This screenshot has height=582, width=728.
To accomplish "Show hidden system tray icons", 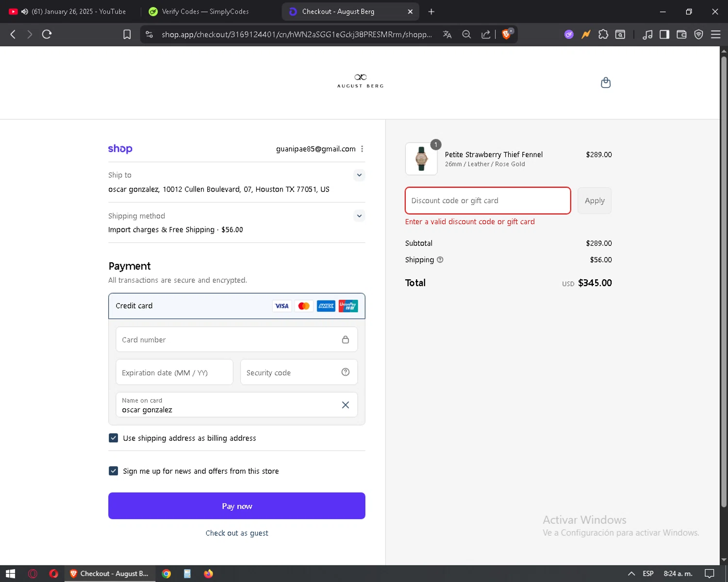I will click(x=631, y=574).
